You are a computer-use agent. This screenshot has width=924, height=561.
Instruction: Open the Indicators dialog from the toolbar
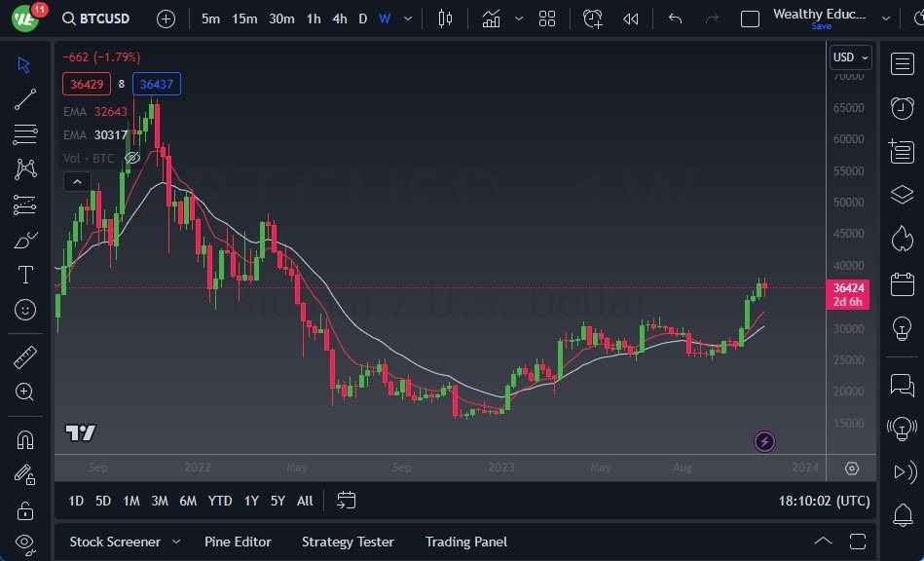tap(491, 18)
